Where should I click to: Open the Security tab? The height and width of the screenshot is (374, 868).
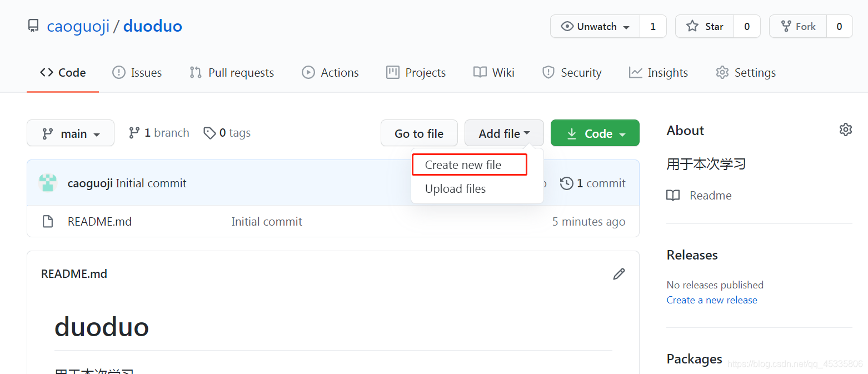(x=572, y=73)
